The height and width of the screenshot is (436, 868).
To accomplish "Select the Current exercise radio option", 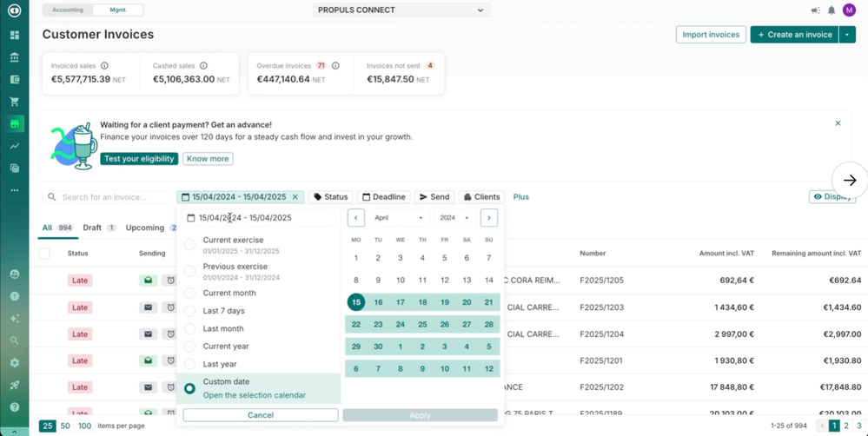I will pos(189,245).
